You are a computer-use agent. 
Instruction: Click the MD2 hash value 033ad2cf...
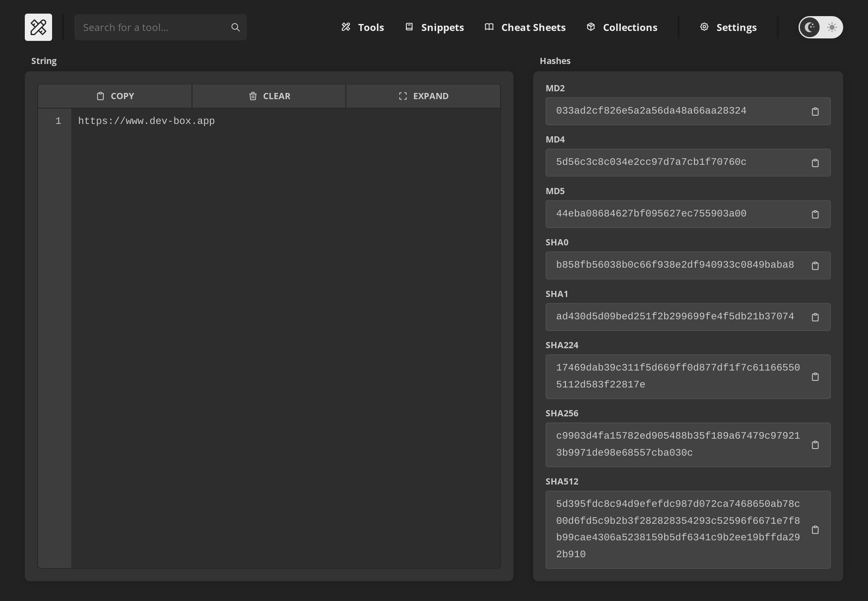(x=651, y=111)
